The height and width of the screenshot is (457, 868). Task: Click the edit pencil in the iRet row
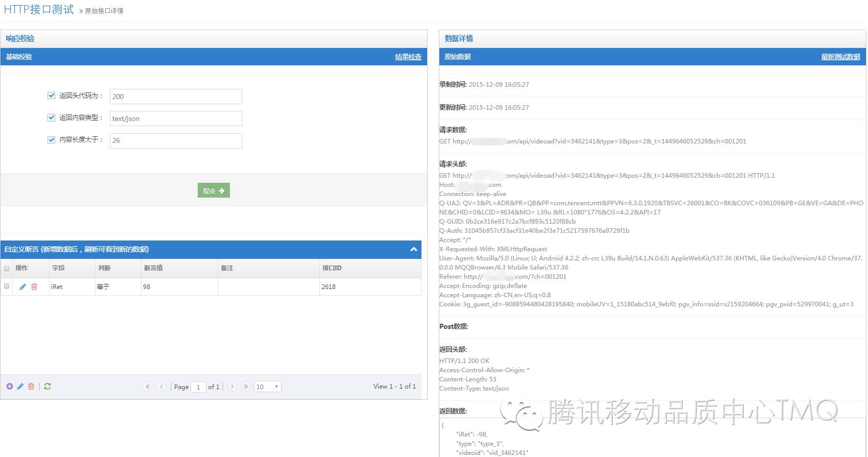coord(22,287)
